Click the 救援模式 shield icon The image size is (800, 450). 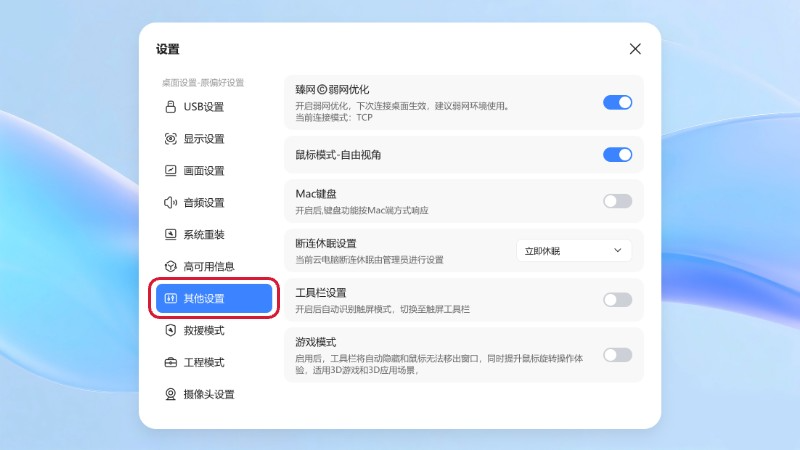(170, 330)
